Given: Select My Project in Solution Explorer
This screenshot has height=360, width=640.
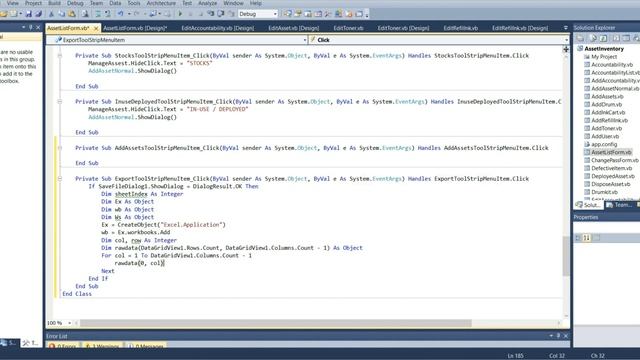Looking at the screenshot, I should click(x=604, y=57).
